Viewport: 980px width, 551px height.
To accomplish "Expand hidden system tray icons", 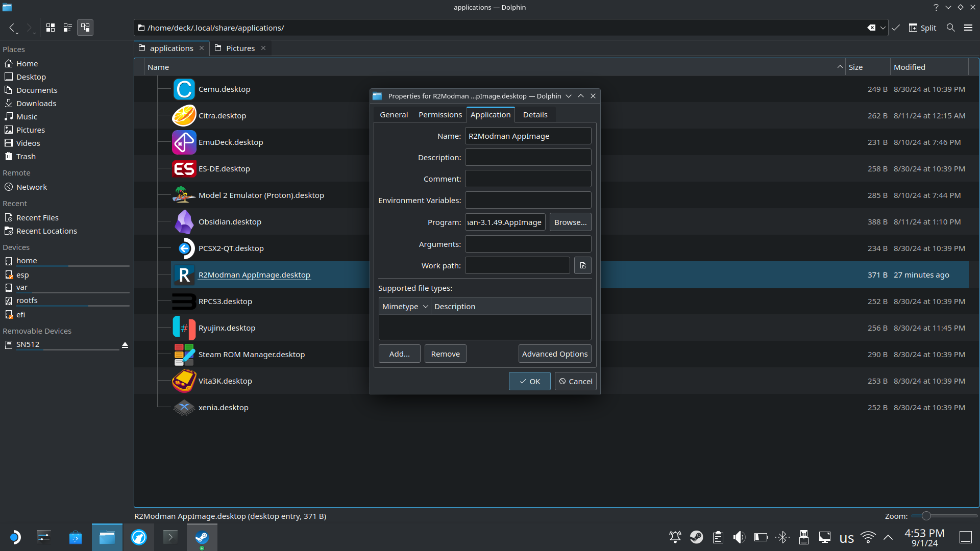I will coord(888,537).
